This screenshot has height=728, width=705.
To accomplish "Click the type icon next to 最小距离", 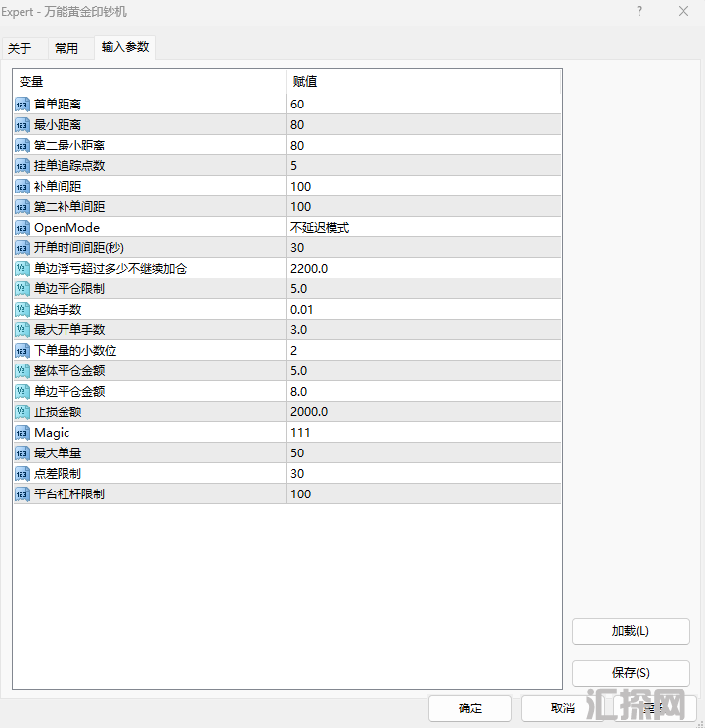I will (22, 125).
